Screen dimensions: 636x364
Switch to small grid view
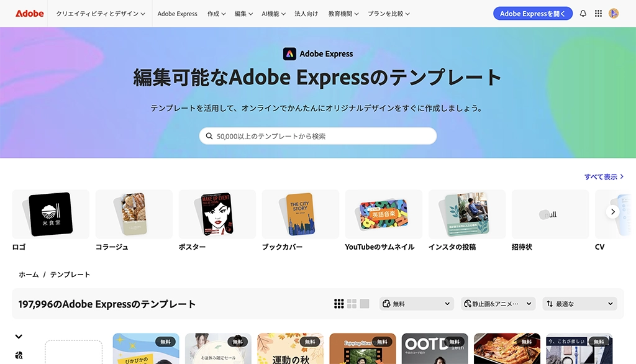[x=338, y=304]
